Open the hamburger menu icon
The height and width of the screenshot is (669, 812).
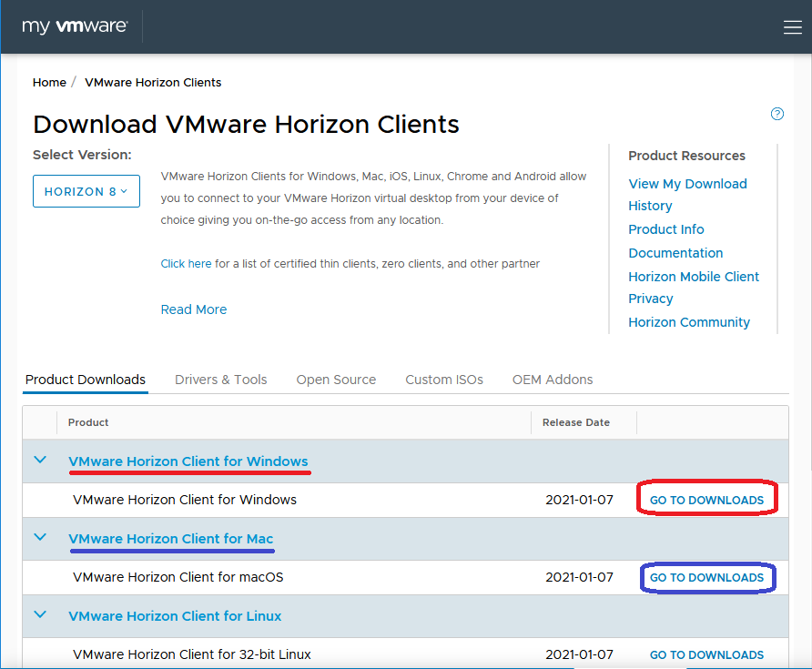click(792, 27)
